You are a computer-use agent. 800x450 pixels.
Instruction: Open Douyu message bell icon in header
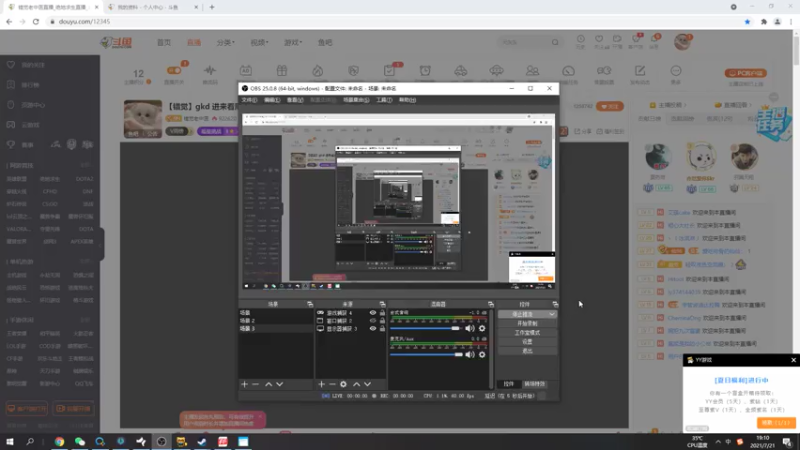pos(655,39)
